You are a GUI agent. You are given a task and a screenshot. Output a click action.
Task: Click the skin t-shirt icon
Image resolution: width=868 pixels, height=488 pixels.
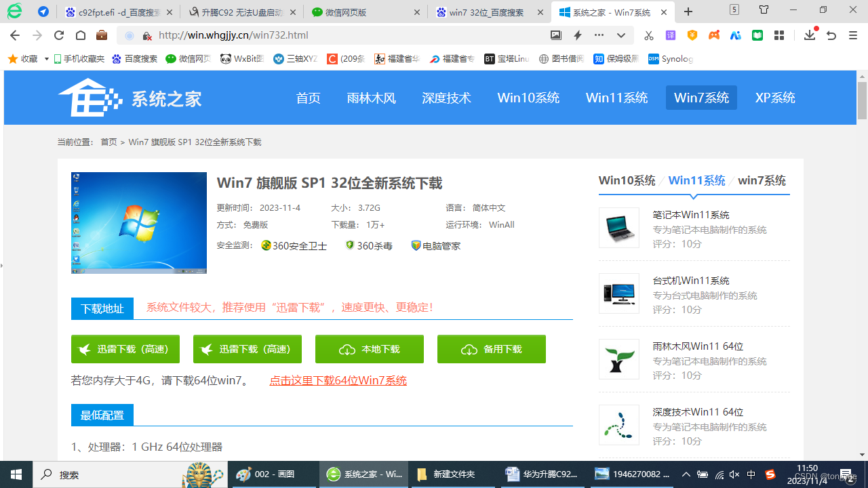(x=764, y=10)
